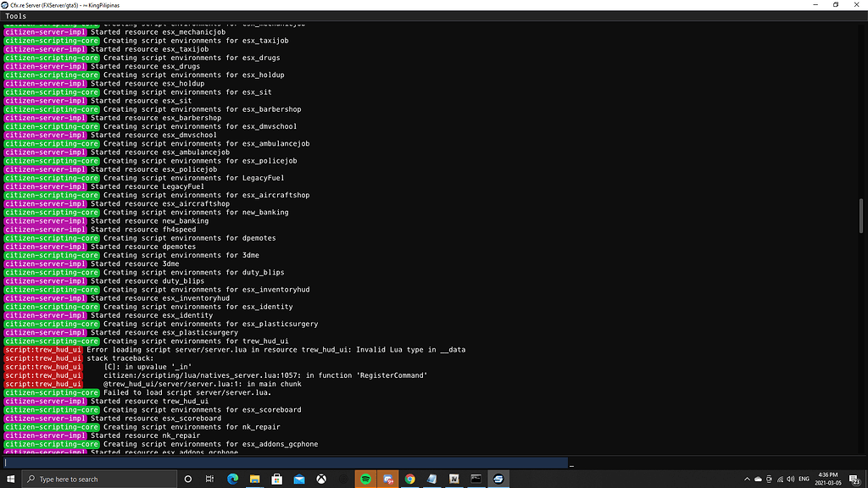Switch to the FXServer console via taskbar icon

pos(498,478)
